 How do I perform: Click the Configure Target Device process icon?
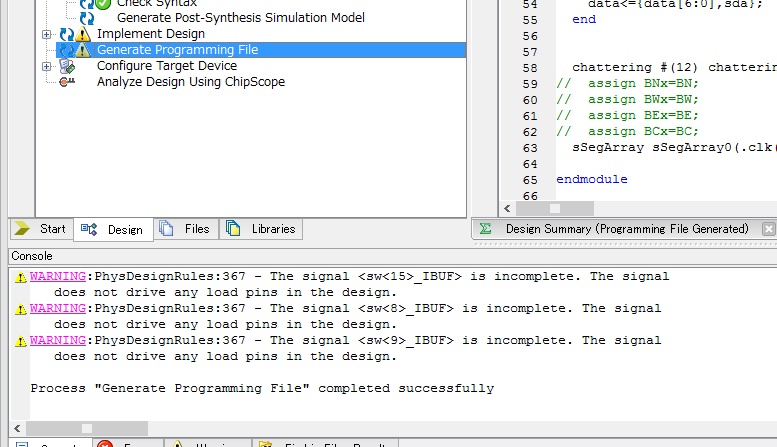click(67, 66)
